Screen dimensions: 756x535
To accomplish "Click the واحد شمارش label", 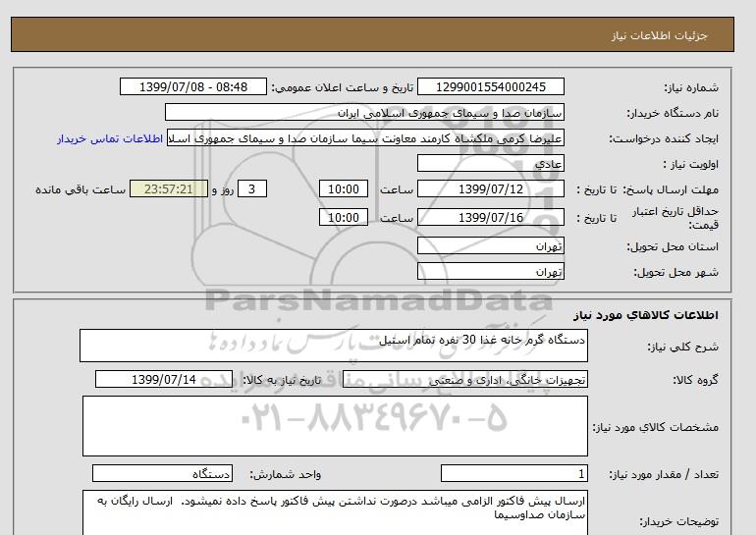I will tap(285, 474).
